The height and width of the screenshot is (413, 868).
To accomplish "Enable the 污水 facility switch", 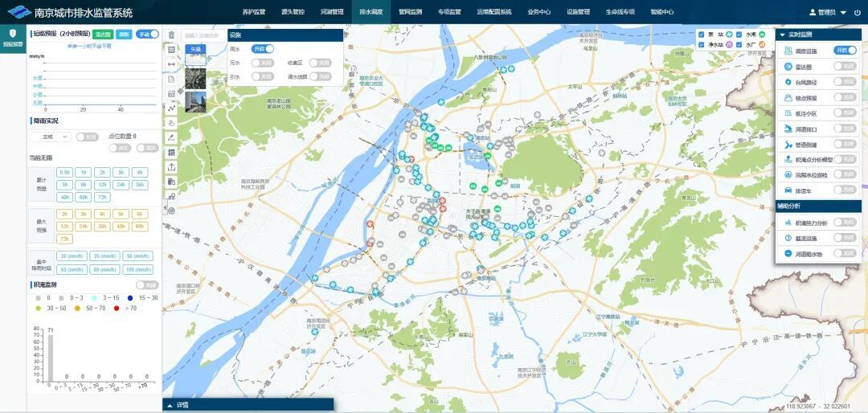I will (262, 63).
